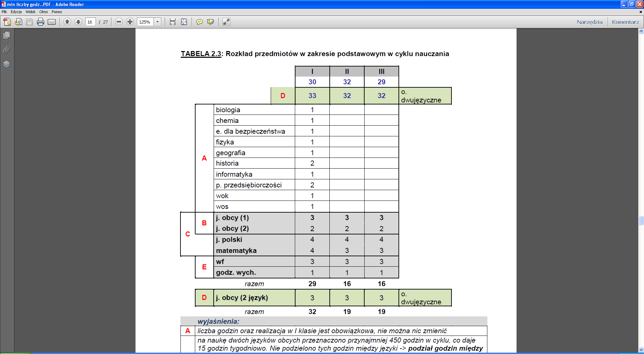Screen dimensions: 644x354
Task: Click the 'matematyka' row label
Action: (236, 251)
